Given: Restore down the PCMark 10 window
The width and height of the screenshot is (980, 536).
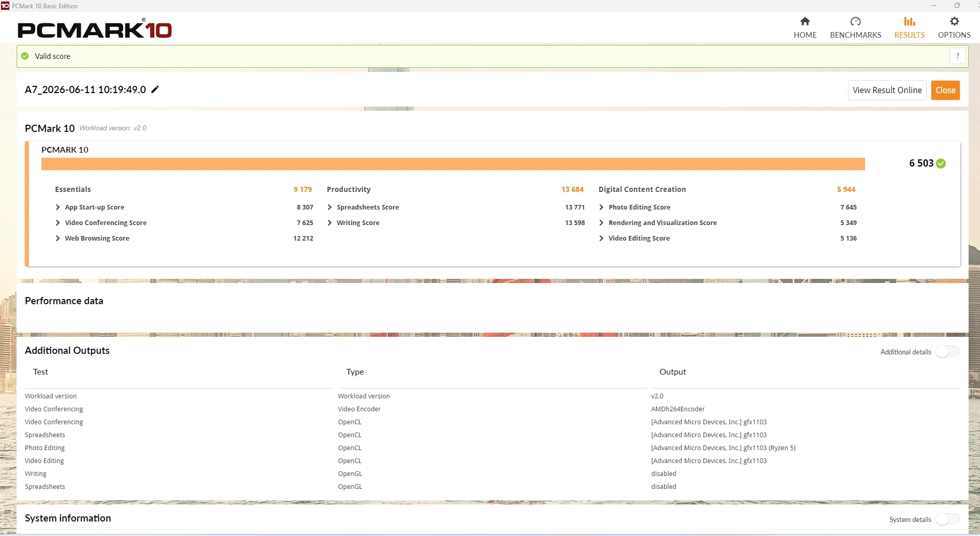Looking at the screenshot, I should click(x=957, y=6).
